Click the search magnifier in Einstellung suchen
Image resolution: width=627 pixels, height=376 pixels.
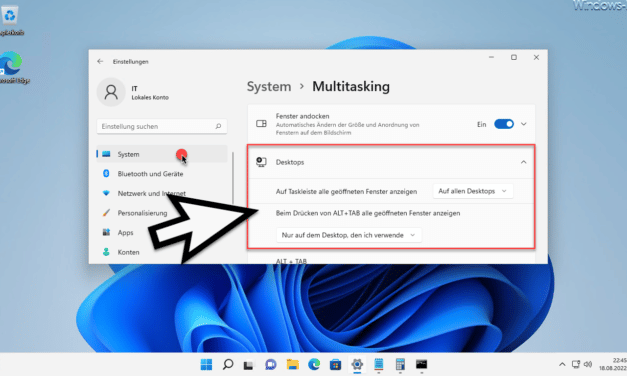pos(218,126)
